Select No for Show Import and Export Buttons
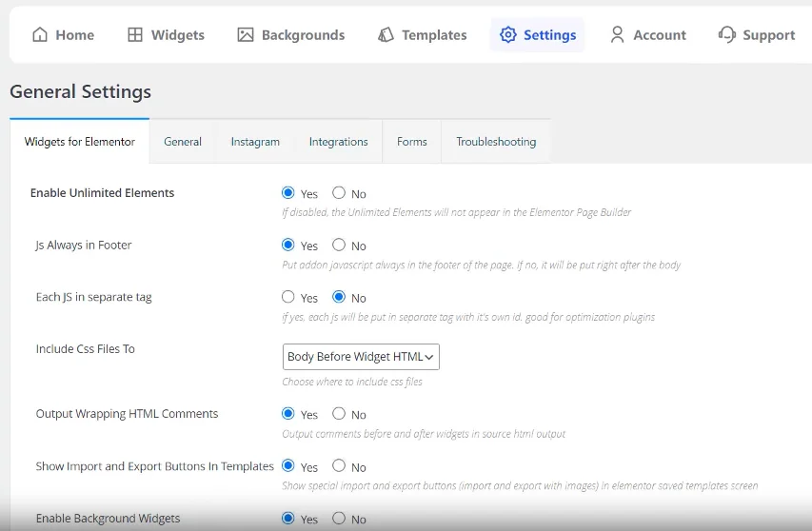812x531 pixels. [x=339, y=466]
